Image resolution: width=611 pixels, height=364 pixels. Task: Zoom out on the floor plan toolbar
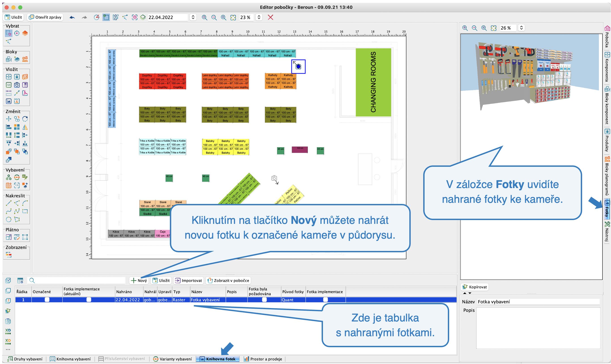(214, 17)
